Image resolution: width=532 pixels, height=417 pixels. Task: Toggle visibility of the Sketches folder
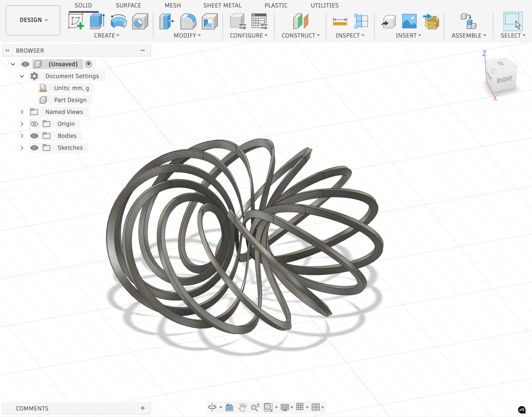click(34, 148)
